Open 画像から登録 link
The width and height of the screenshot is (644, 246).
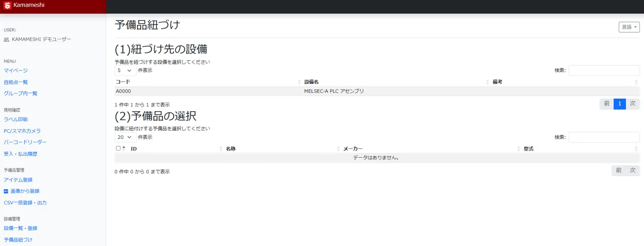[x=25, y=191]
